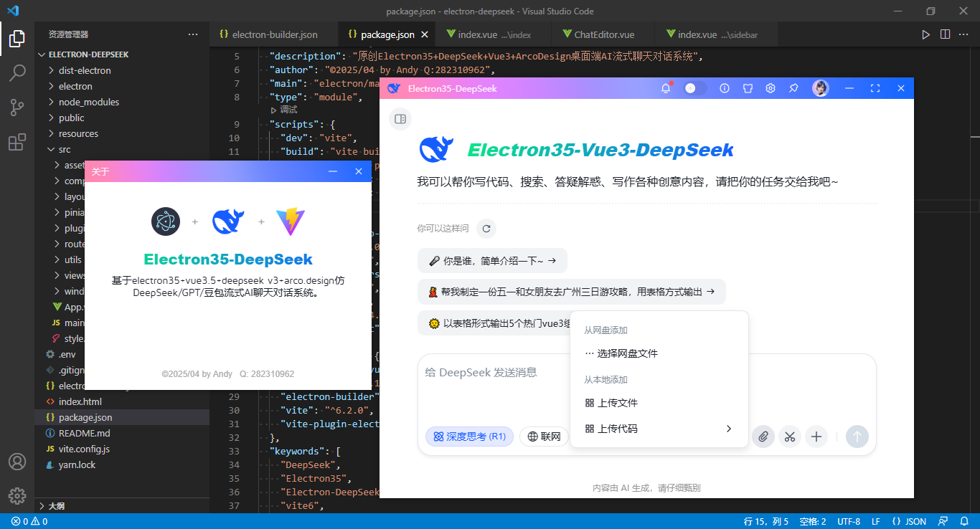Expand the 上传代码 submenu arrow
The image size is (980, 529).
(728, 429)
